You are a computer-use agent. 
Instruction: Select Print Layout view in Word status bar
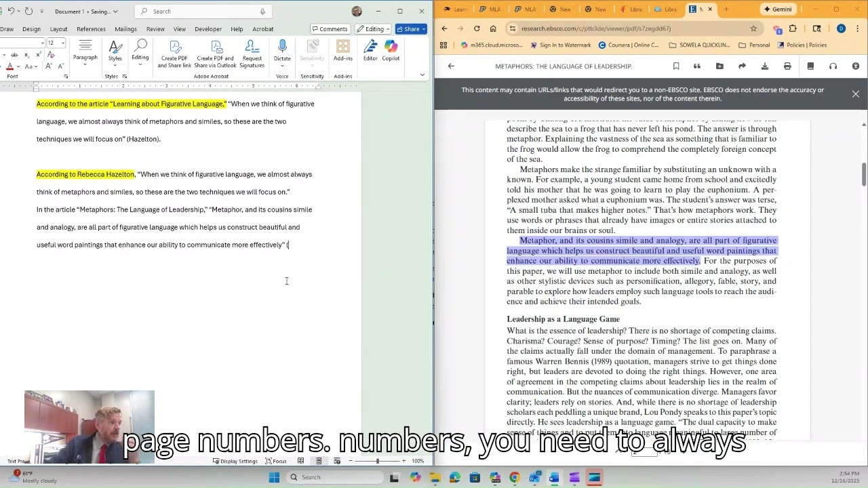pyautogui.click(x=319, y=461)
